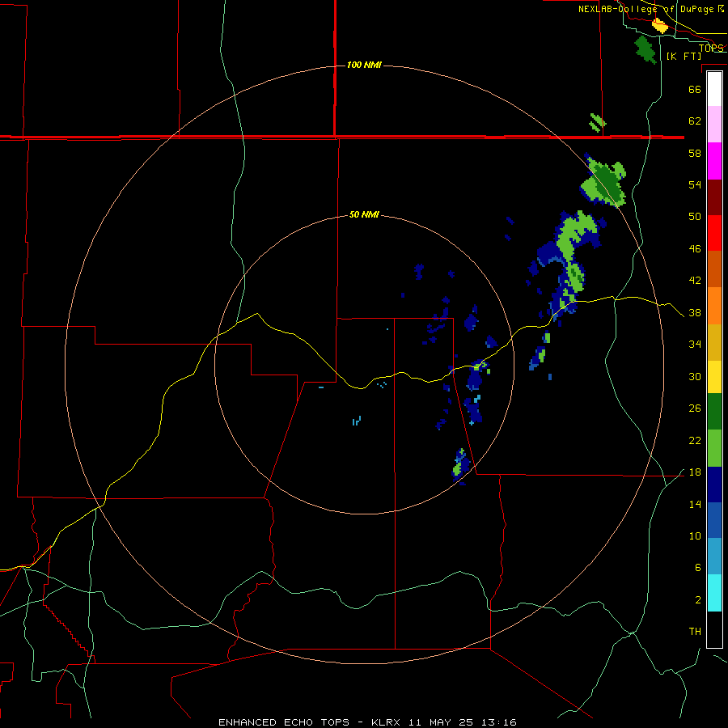
Task: Click the light pink legend swatch
Action: (x=714, y=125)
